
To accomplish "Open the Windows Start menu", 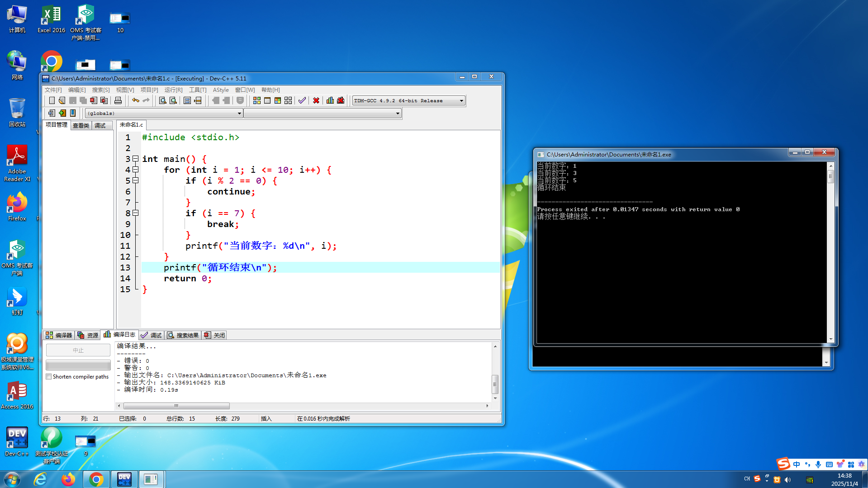I will click(12, 479).
